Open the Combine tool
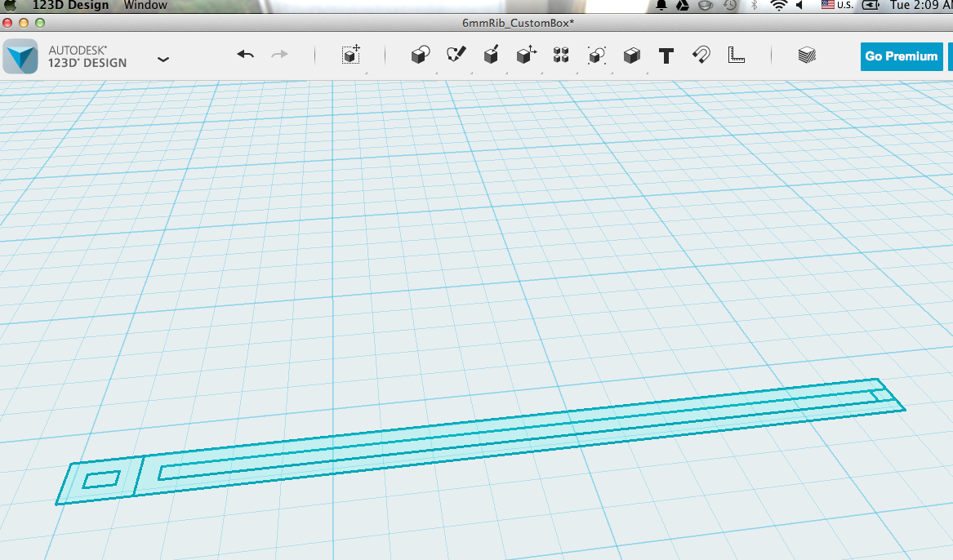The height and width of the screenshot is (560, 953). [631, 56]
